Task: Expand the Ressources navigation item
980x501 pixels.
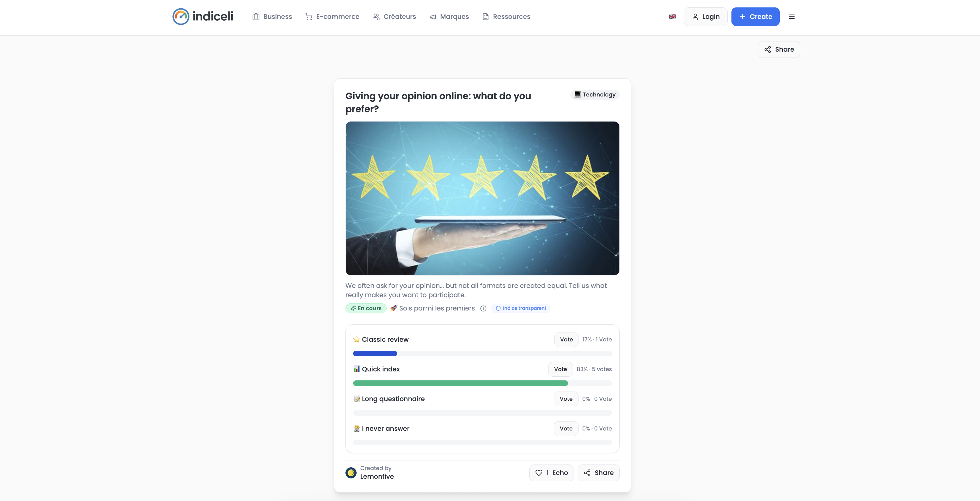Action: [x=506, y=17]
